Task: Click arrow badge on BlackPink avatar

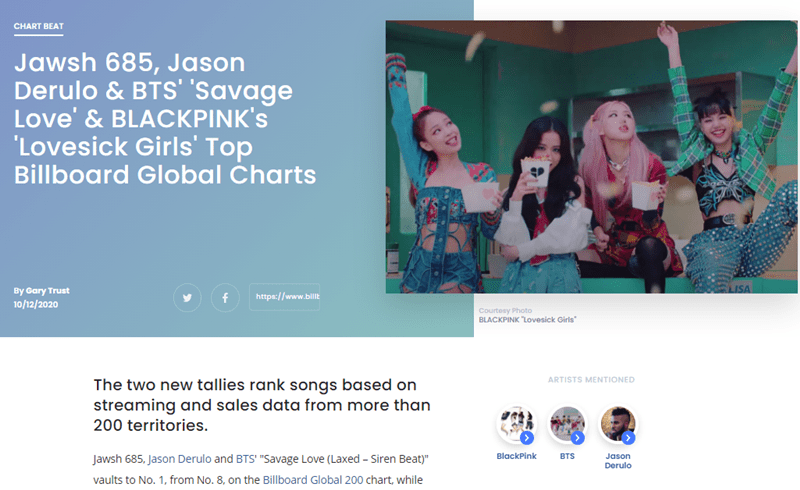Action: pos(527,438)
